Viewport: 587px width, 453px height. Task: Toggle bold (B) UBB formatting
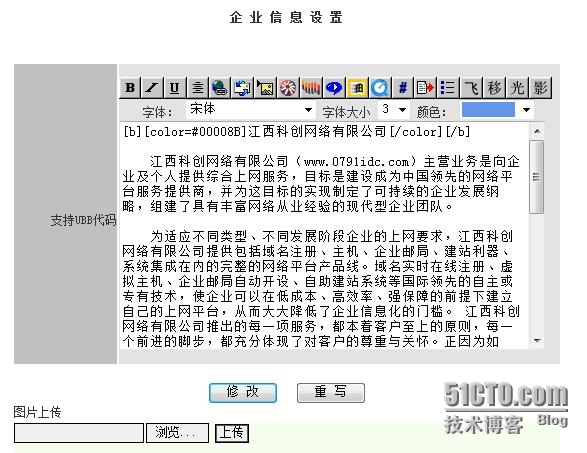pyautogui.click(x=130, y=88)
